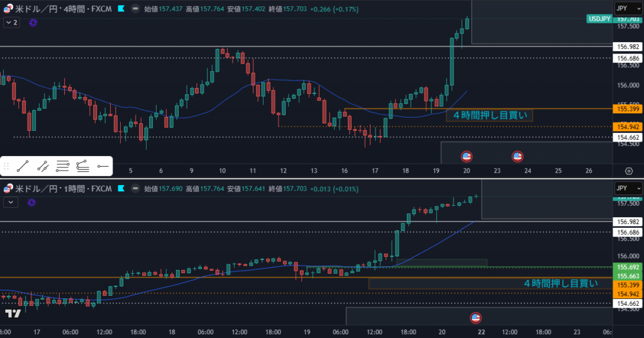Select the horizontal line drawing tool
The height and width of the screenshot is (338, 644).
coord(103,166)
